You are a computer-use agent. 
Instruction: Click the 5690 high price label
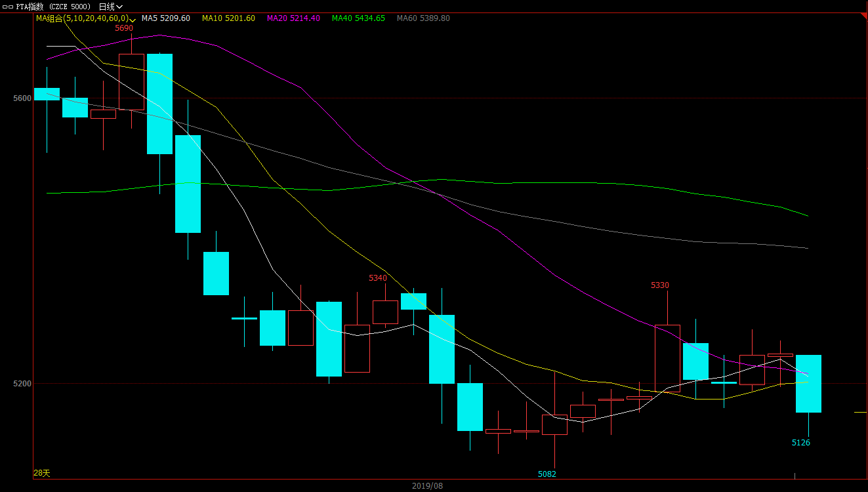(x=124, y=28)
